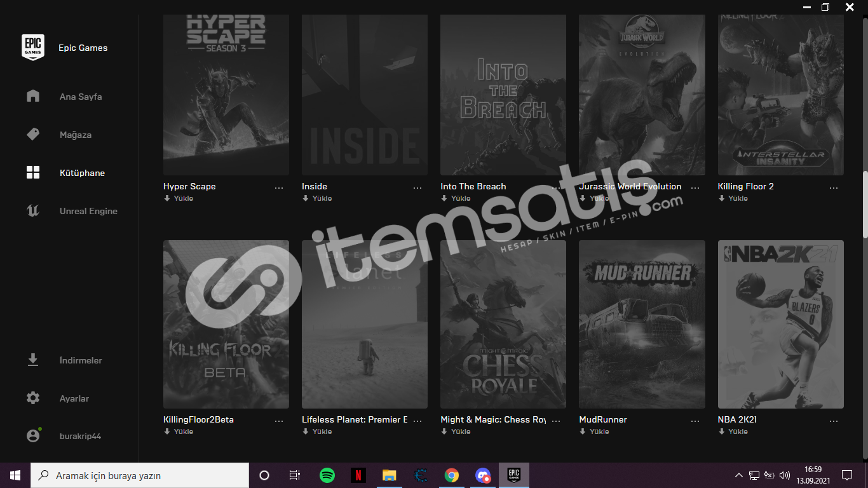Open options menu for Might & Magic Chess Royale
This screenshot has width=868, height=488.
tap(556, 421)
